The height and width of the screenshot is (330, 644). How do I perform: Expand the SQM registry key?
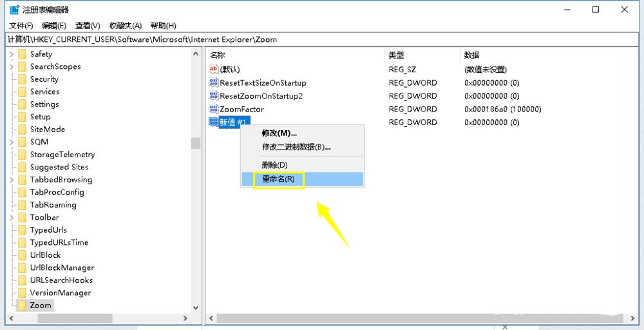click(12, 142)
